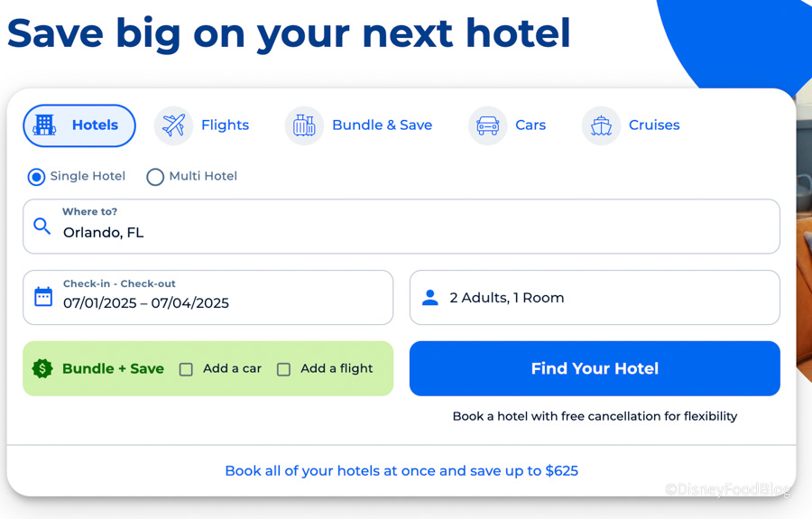The image size is (812, 519).
Task: Follow the book all hotels savings link
Action: click(x=401, y=470)
